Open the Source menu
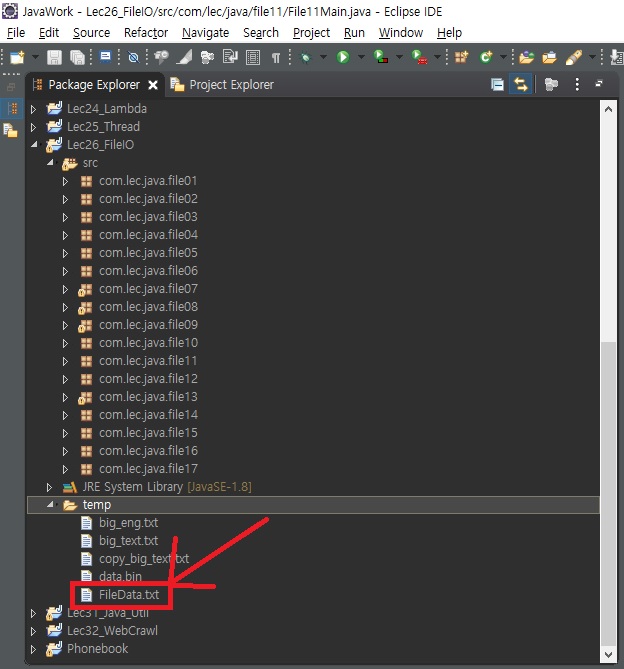This screenshot has width=624, height=669. [91, 33]
